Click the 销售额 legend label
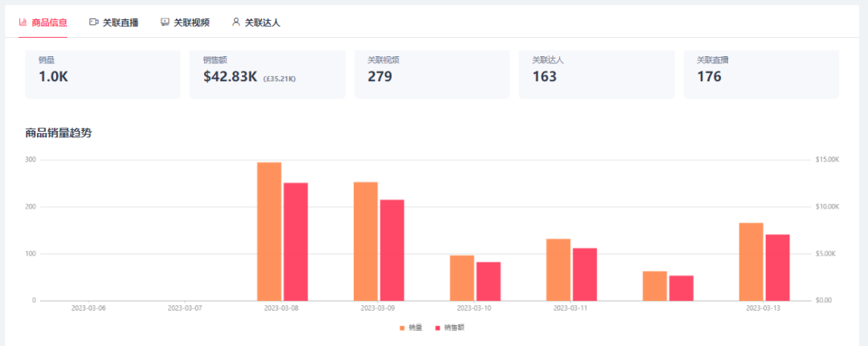 pos(454,328)
